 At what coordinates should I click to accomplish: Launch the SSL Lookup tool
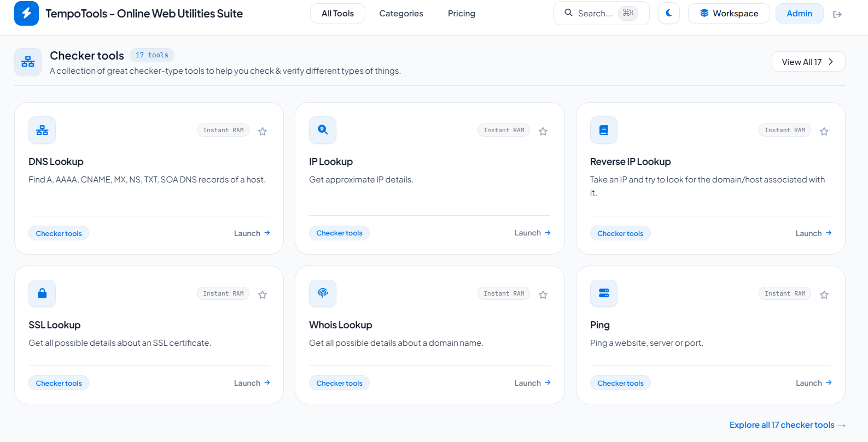click(252, 383)
